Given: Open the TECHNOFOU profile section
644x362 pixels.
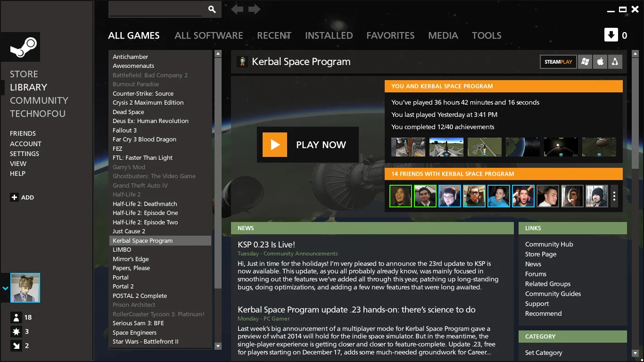Looking at the screenshot, I should tap(38, 114).
